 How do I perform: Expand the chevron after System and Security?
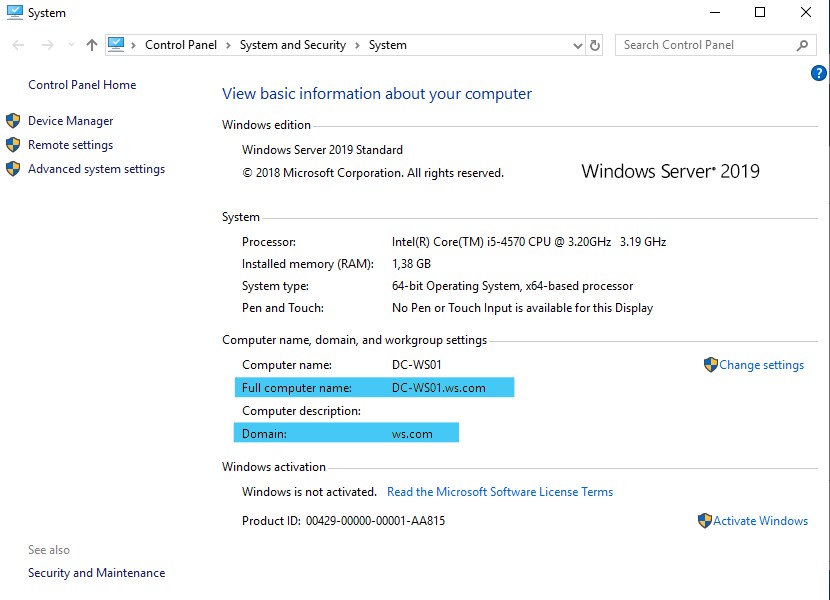[357, 46]
